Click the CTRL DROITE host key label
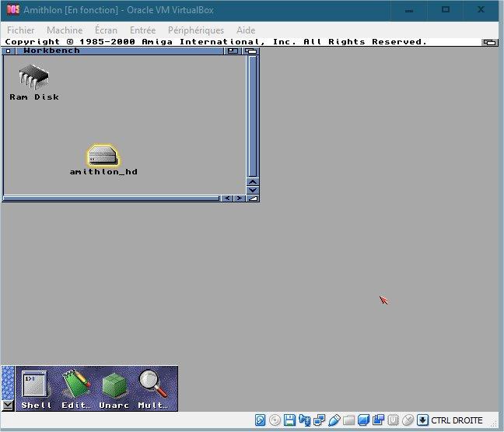This screenshot has width=504, height=432. coord(457,420)
